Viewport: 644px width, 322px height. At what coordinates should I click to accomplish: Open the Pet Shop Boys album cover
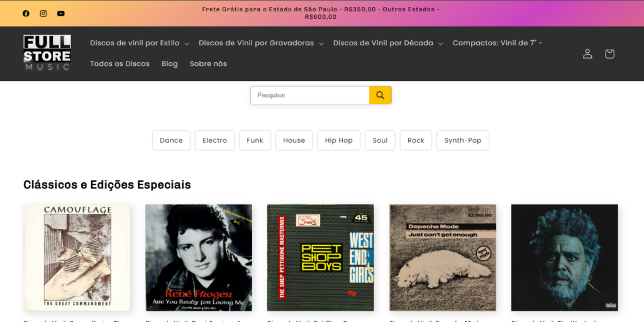[321, 257]
